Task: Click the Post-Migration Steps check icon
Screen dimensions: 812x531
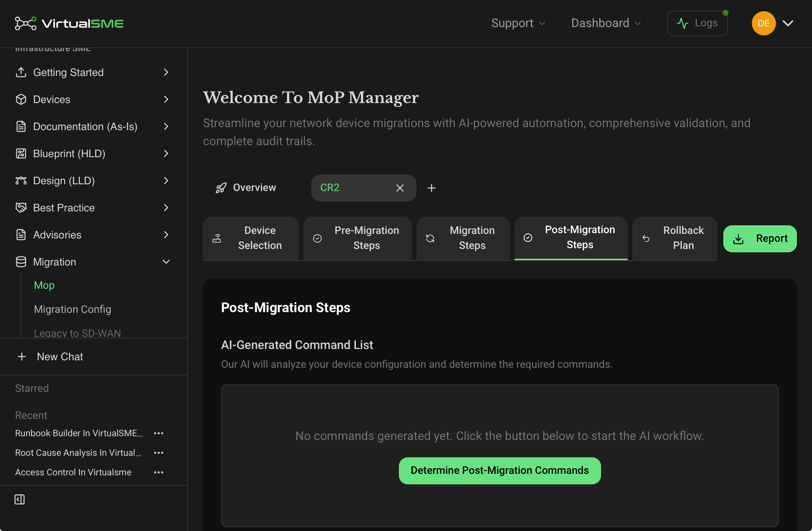Action: [528, 238]
